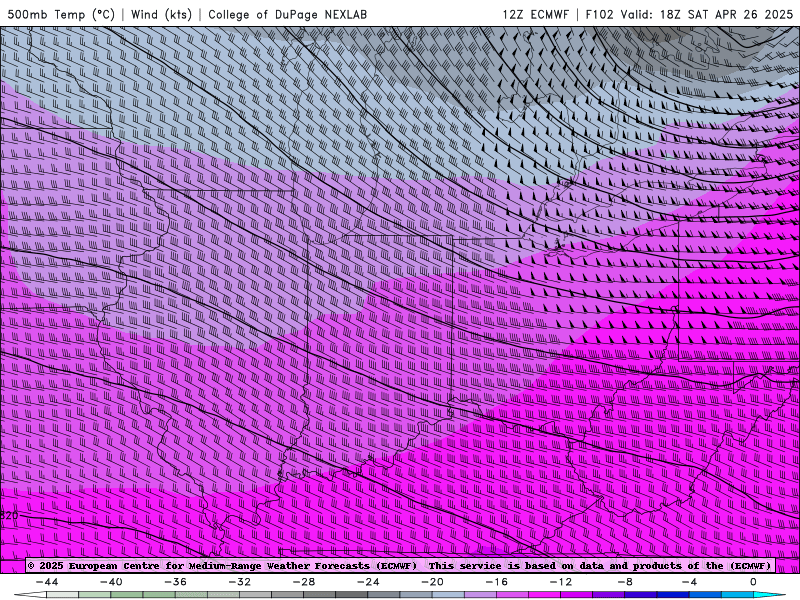Click the "Wind (kts)" header label
Image resolution: width=800 pixels, height=600 pixels.
pos(161,14)
